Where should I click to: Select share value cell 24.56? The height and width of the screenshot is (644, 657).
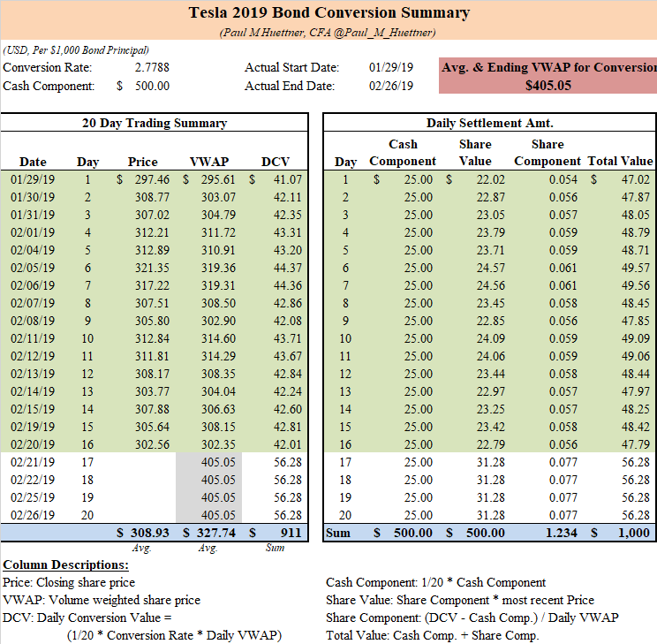pyautogui.click(x=491, y=285)
